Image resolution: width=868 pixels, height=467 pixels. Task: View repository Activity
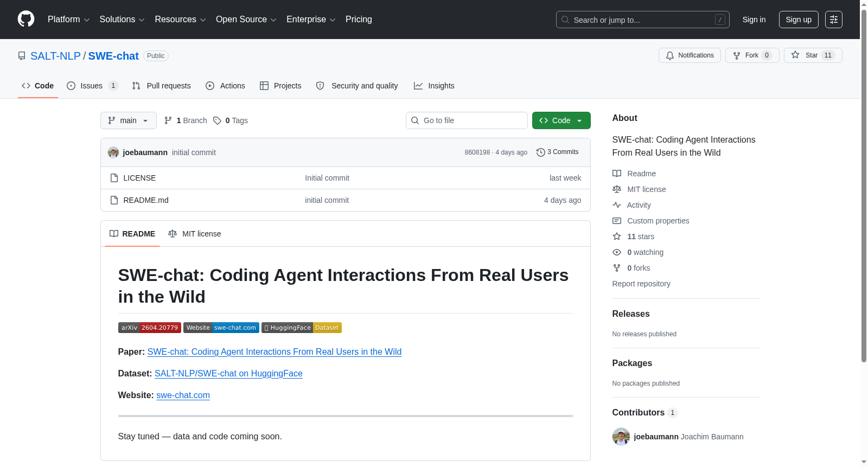632,205
